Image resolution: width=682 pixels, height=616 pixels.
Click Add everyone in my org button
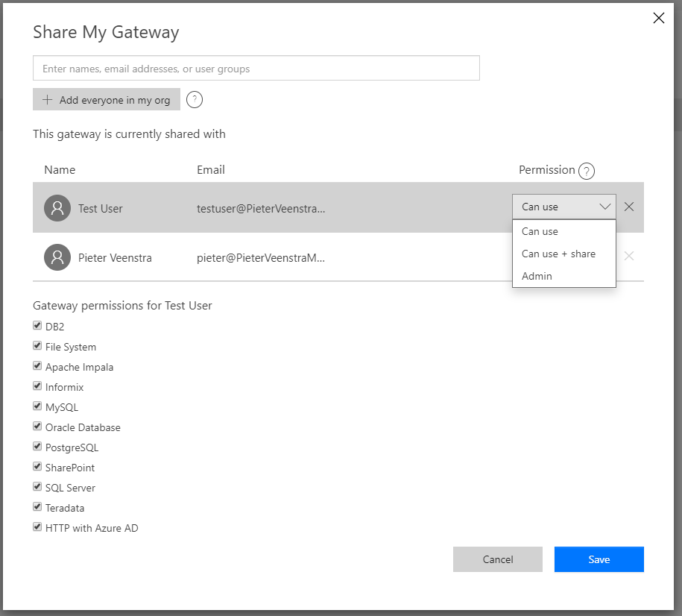click(x=107, y=100)
